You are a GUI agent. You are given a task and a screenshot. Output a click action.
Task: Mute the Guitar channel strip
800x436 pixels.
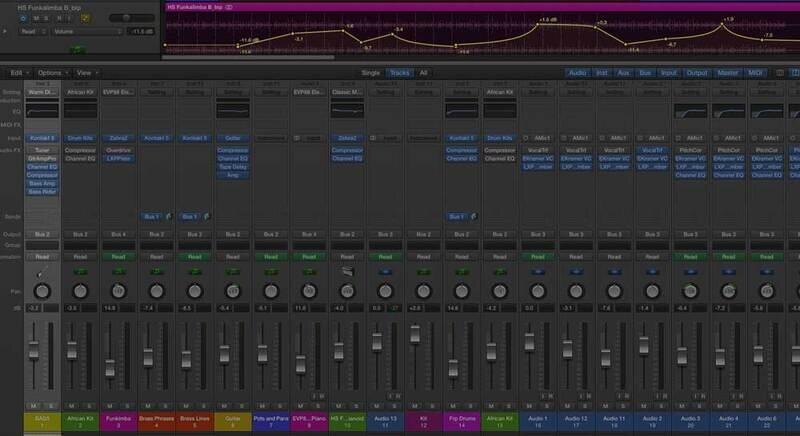click(x=224, y=406)
